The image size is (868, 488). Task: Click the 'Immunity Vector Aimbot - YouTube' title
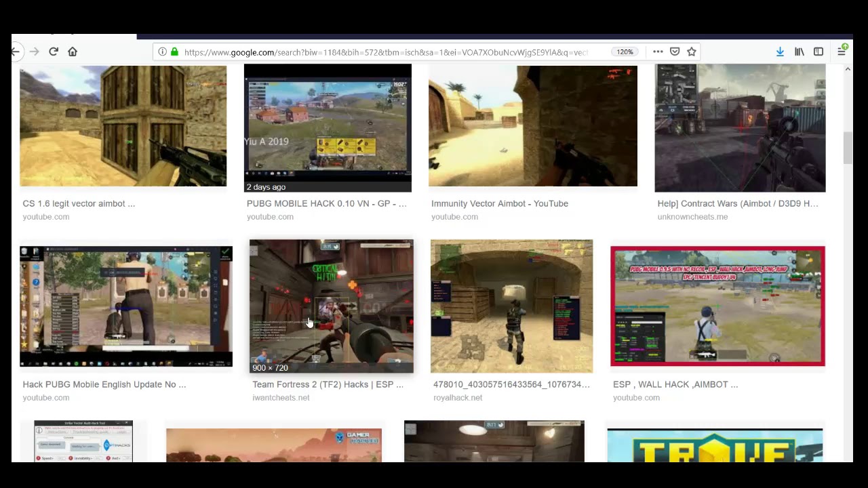point(500,203)
